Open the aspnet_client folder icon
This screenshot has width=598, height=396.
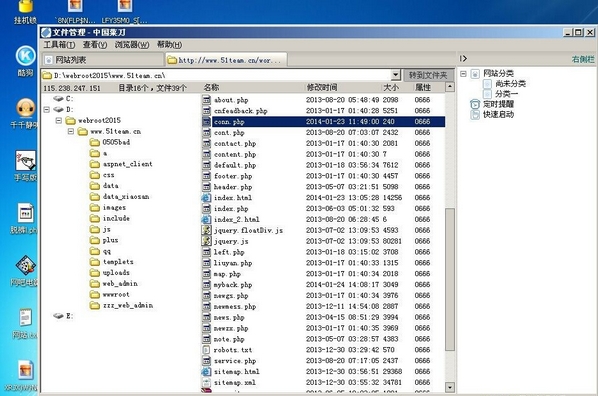pyautogui.click(x=95, y=164)
